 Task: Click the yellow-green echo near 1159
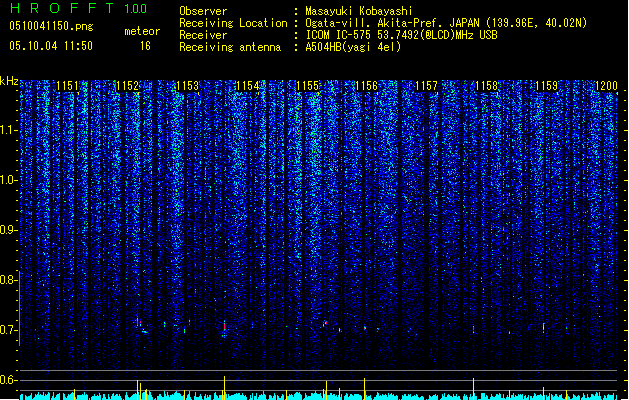point(544,327)
